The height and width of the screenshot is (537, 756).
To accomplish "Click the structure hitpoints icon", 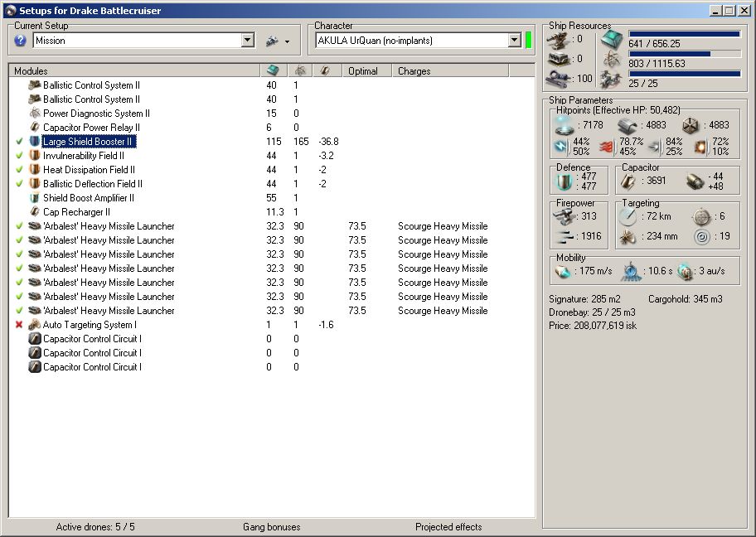I will (x=691, y=126).
